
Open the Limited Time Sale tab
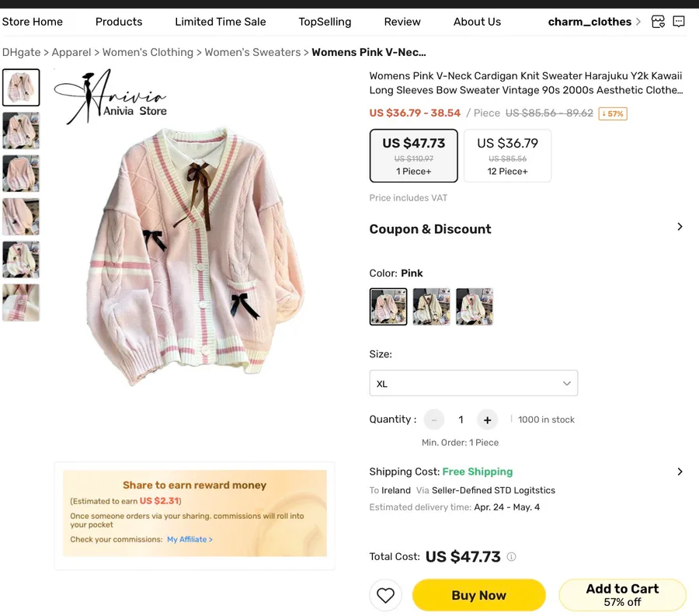(x=221, y=22)
